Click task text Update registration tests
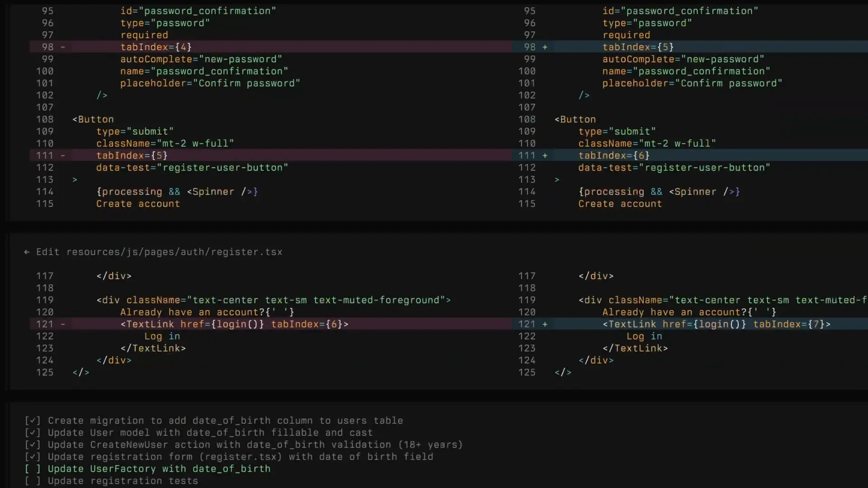The image size is (868, 488). (123, 481)
